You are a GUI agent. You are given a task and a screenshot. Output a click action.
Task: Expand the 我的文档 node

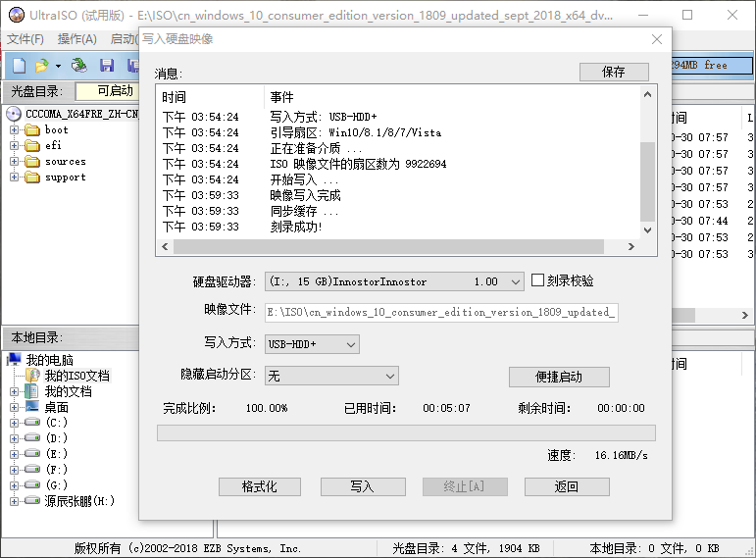click(x=14, y=391)
